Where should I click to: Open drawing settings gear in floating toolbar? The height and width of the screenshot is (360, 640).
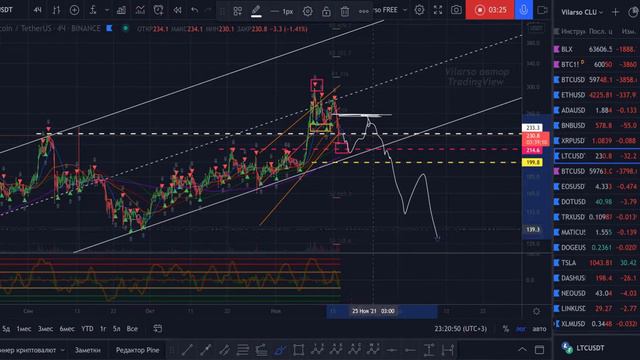307,11
